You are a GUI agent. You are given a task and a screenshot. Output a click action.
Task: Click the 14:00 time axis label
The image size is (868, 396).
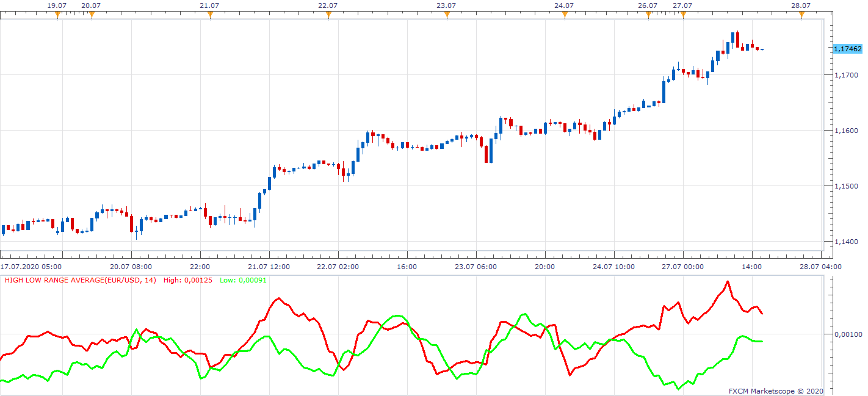pyautogui.click(x=751, y=267)
